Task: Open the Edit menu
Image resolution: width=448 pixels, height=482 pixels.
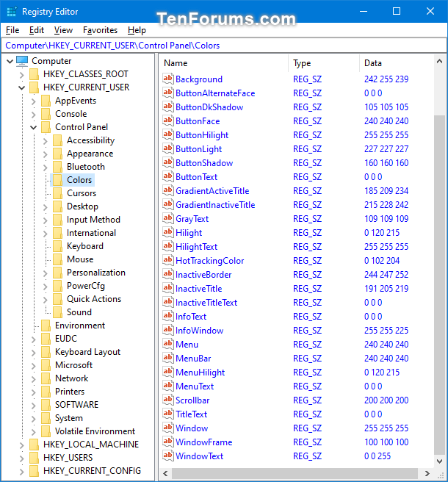Action: coord(37,30)
